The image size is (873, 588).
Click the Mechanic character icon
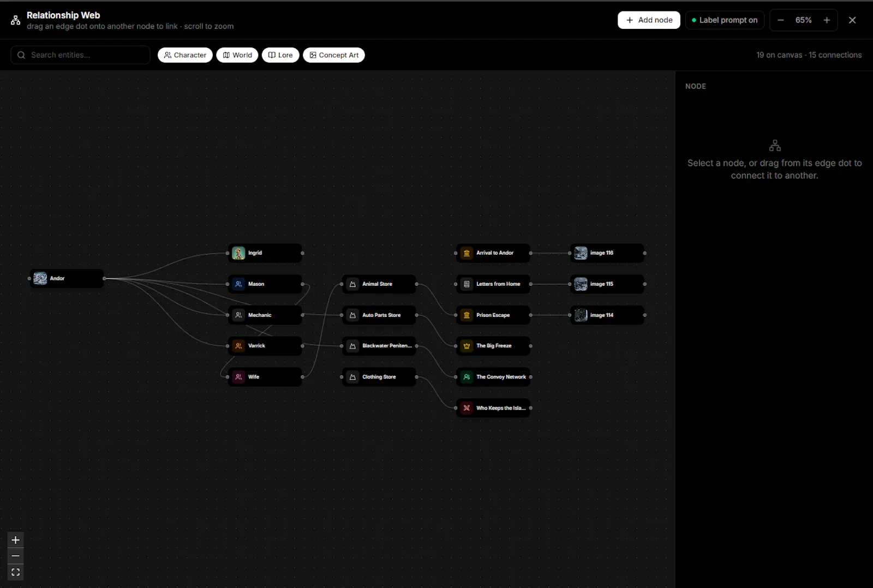click(x=238, y=315)
